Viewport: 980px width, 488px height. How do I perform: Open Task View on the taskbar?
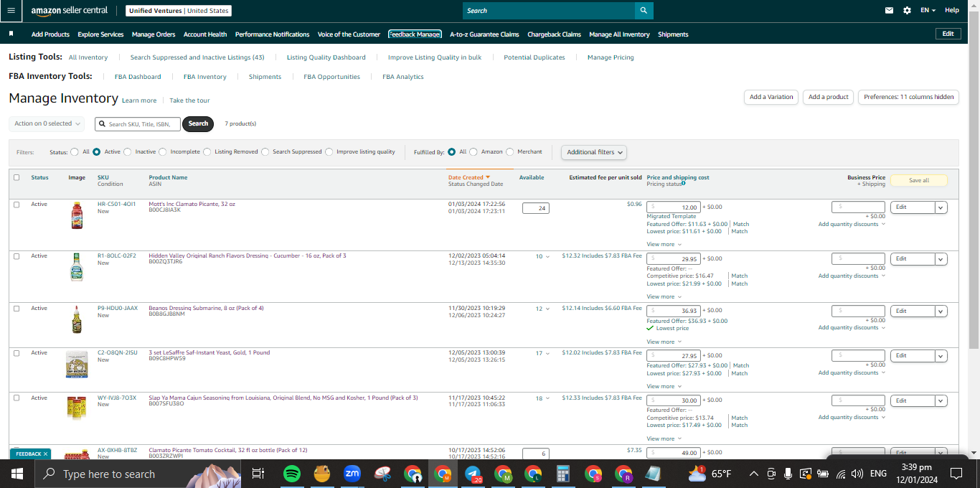[x=258, y=474]
